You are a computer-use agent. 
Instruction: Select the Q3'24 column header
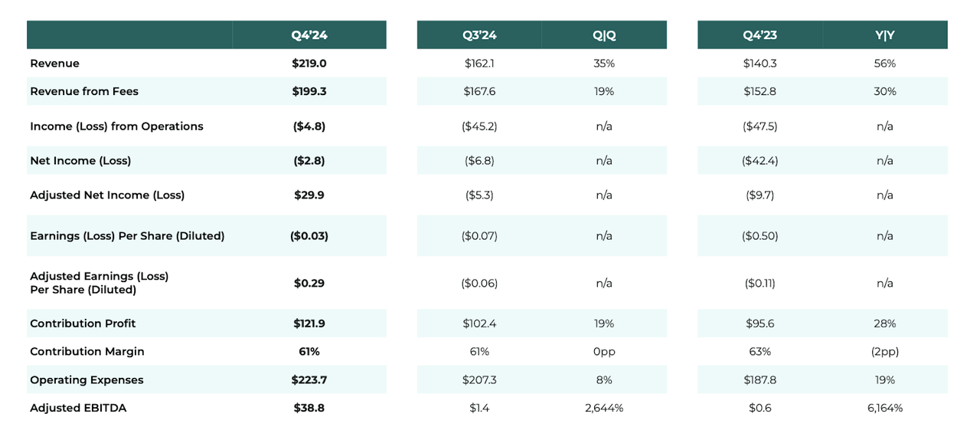tap(479, 35)
